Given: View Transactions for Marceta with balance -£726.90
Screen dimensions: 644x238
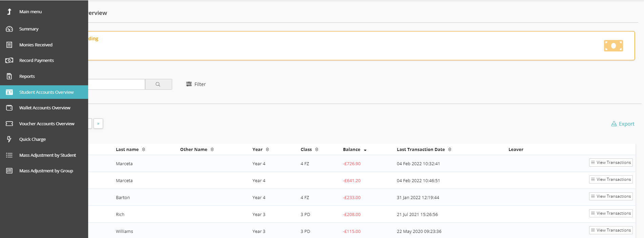Looking at the screenshot, I should point(611,163).
